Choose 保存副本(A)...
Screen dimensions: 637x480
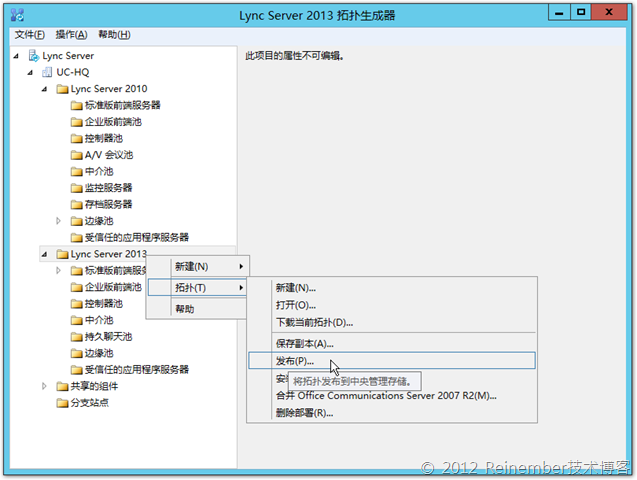click(x=392, y=344)
